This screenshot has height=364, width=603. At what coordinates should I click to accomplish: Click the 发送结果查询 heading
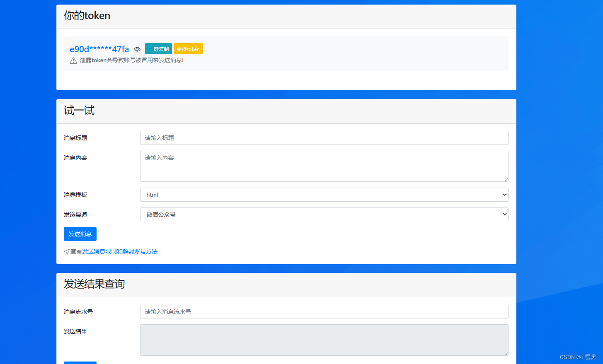tap(94, 284)
